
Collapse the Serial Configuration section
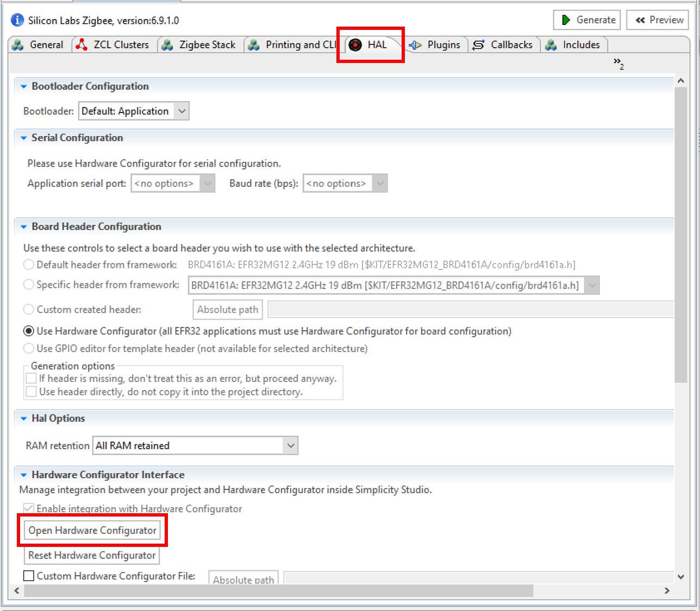click(x=23, y=138)
